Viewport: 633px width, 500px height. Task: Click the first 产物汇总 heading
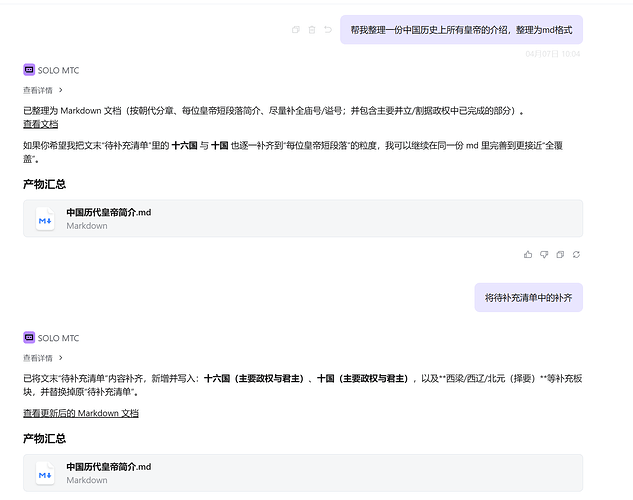[44, 184]
